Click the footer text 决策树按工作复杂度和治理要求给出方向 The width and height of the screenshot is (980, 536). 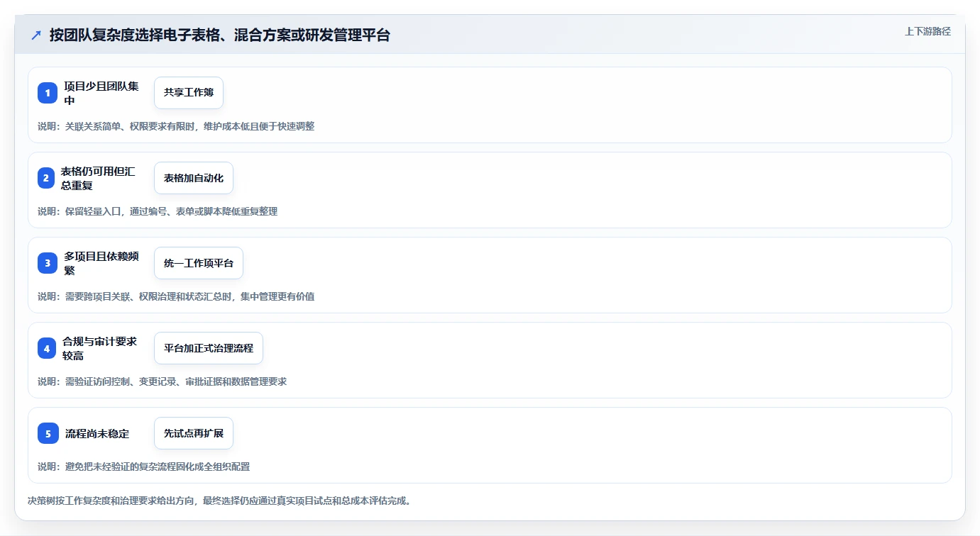pos(112,501)
